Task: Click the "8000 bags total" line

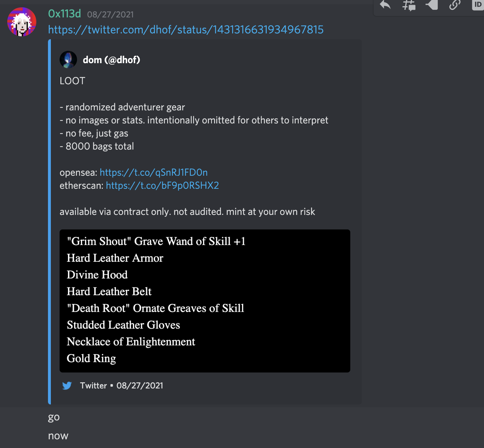Action: (97, 146)
